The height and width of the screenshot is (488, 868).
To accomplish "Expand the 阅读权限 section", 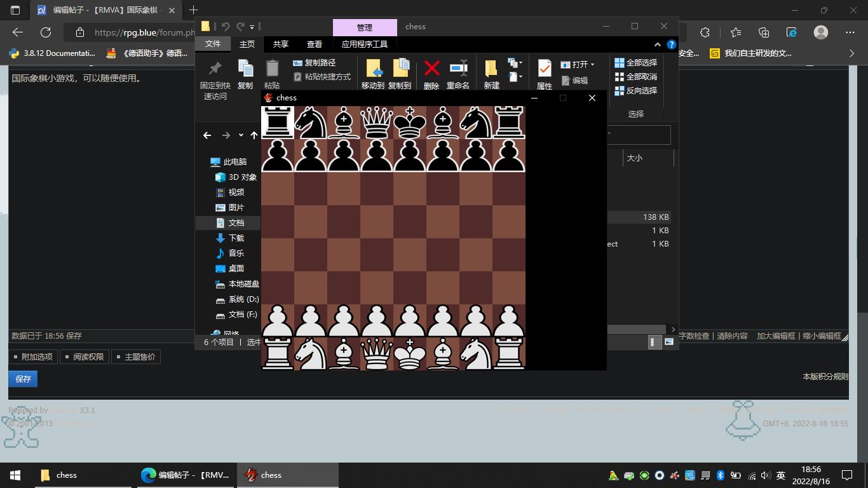I will point(84,357).
